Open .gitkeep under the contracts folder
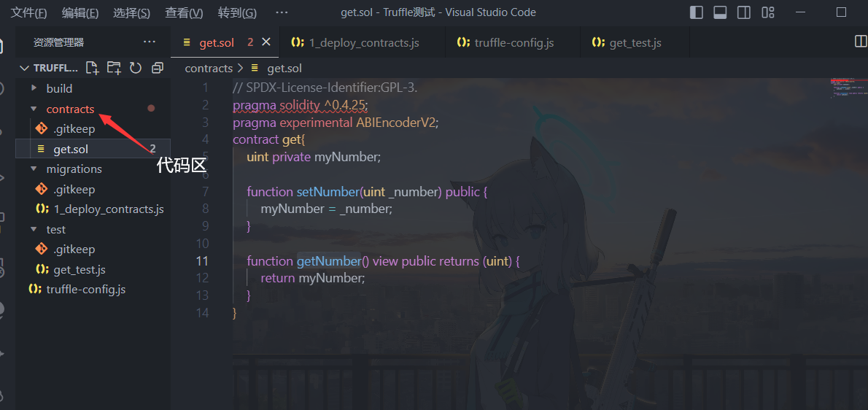 74,129
